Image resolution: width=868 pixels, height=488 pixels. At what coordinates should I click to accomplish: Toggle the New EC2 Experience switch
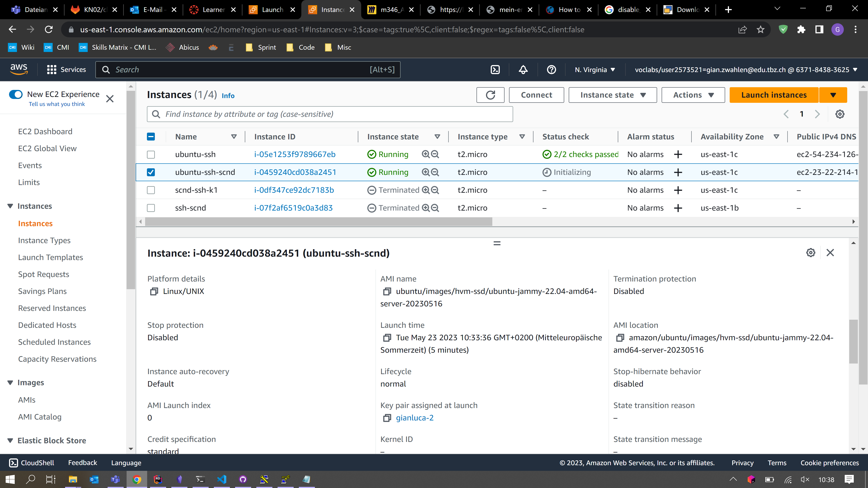click(x=16, y=94)
